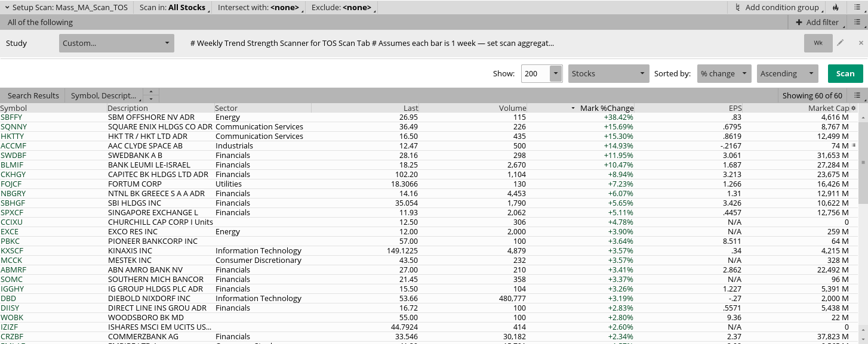Click the SBHGF symbol
The image size is (868, 344).
pyautogui.click(x=13, y=203)
